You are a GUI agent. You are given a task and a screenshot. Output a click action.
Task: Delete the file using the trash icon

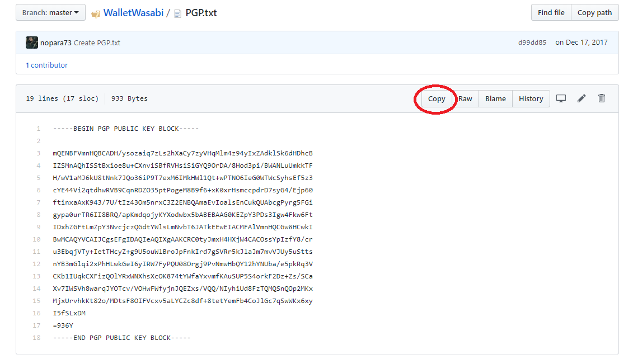602,98
